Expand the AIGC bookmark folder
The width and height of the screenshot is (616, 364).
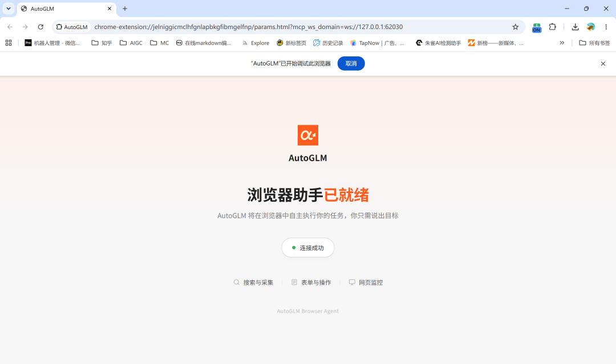(x=131, y=43)
